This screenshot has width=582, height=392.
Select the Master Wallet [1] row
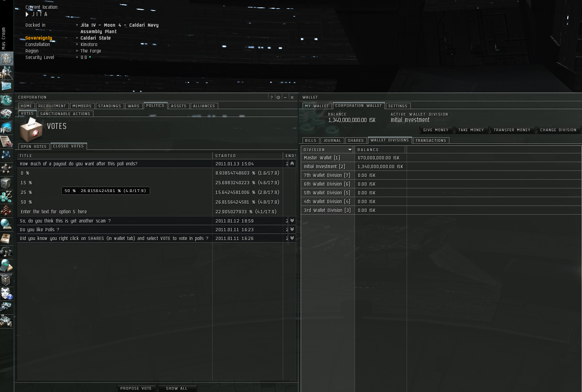tap(441, 158)
